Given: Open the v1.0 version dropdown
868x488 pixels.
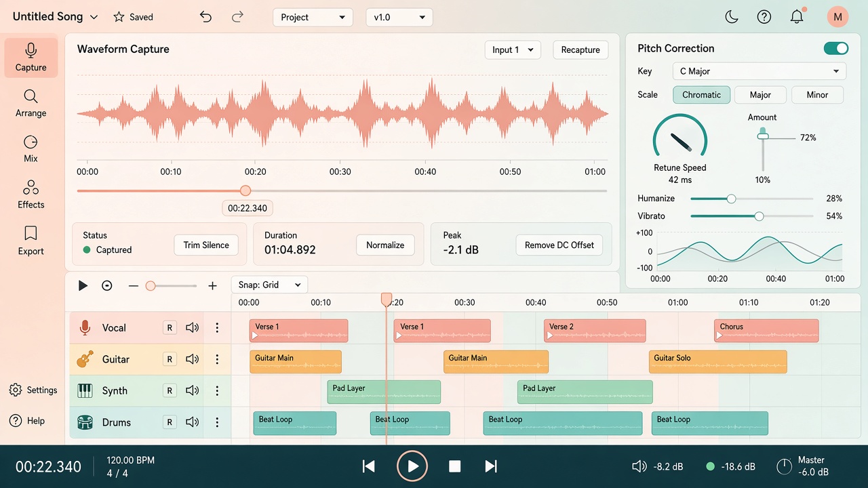Looking at the screenshot, I should point(399,17).
